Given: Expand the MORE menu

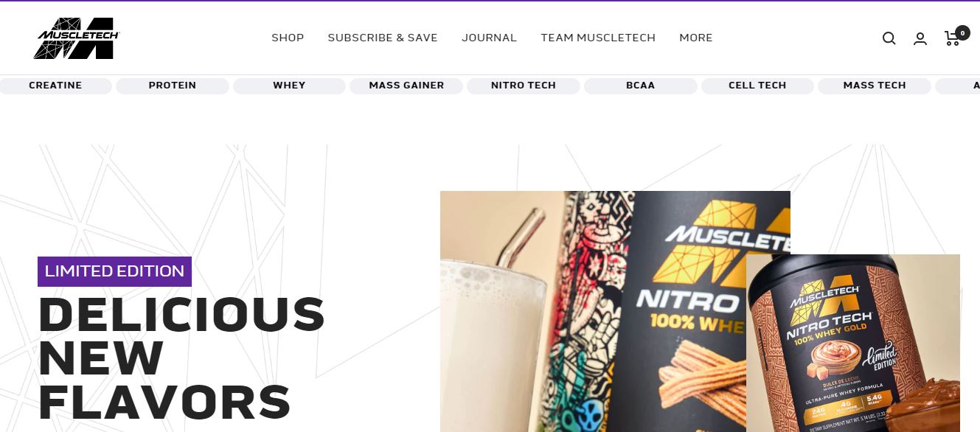Looking at the screenshot, I should [x=696, y=38].
